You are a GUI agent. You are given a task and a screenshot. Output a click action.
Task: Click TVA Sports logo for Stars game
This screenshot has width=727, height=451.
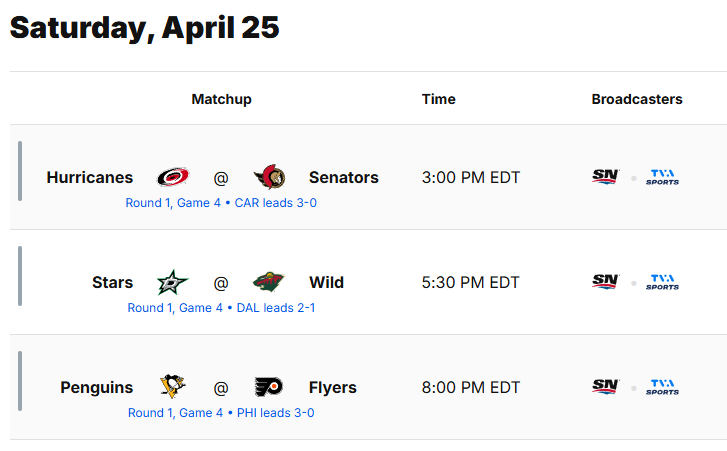pyautogui.click(x=662, y=282)
